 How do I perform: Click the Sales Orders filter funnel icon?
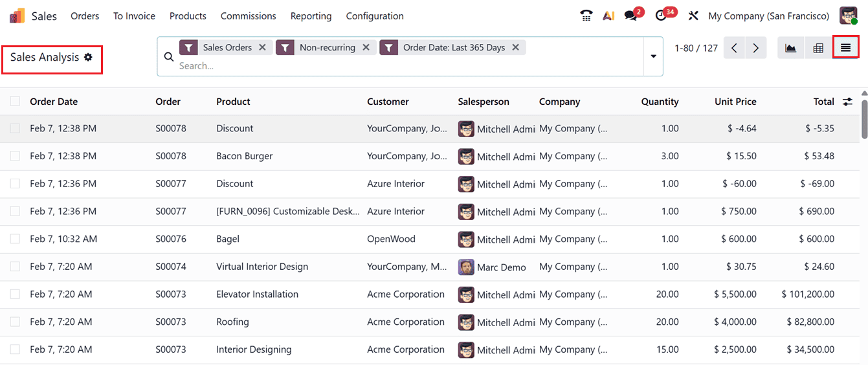188,47
